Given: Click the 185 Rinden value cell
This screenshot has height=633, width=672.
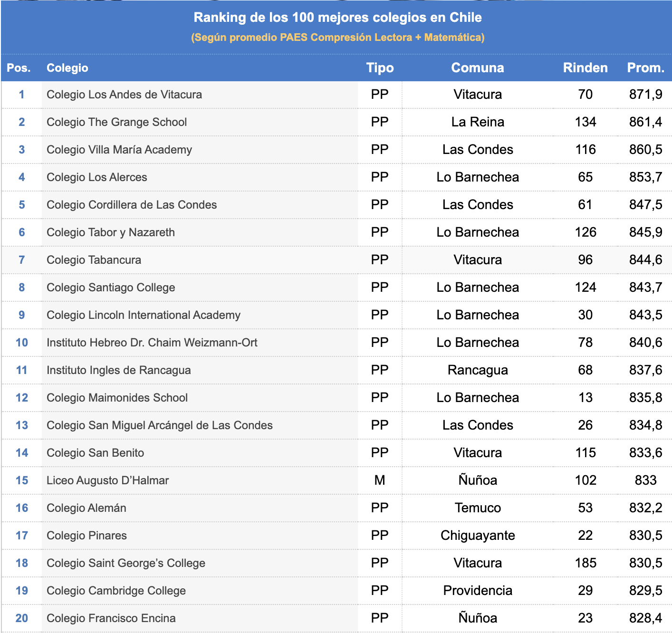Looking at the screenshot, I should pyautogui.click(x=585, y=563).
